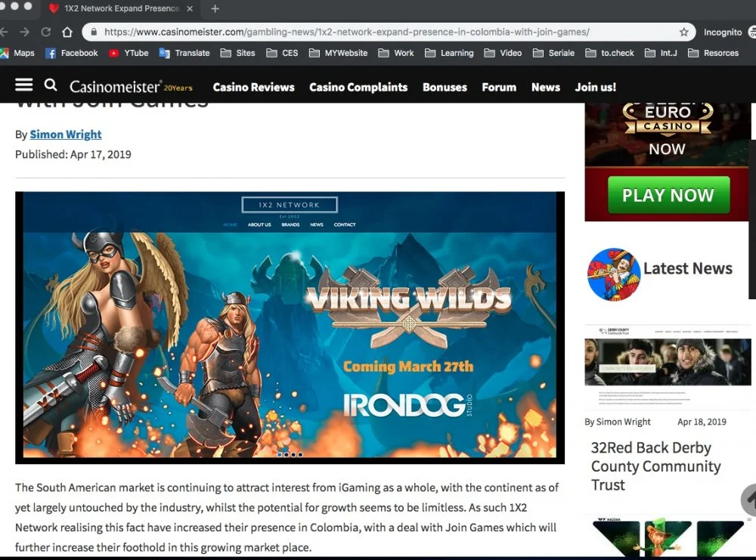Screen dimensions: 756x560
Task: Go to the Forum menu item
Action: (x=499, y=87)
